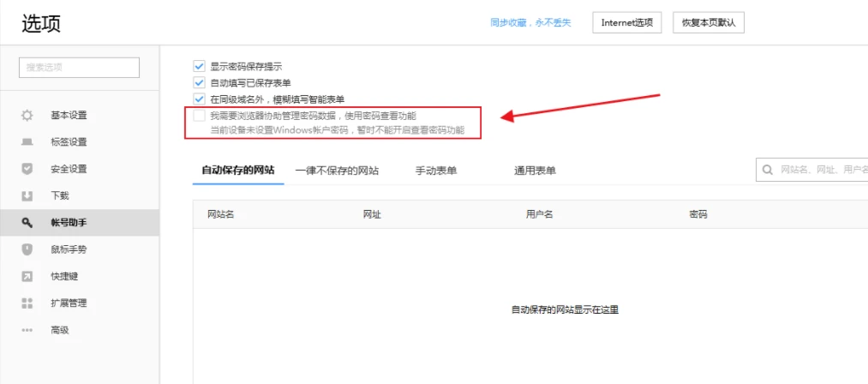Open the 同步收藏，永不丢失 link
This screenshot has height=384, width=868.
530,23
